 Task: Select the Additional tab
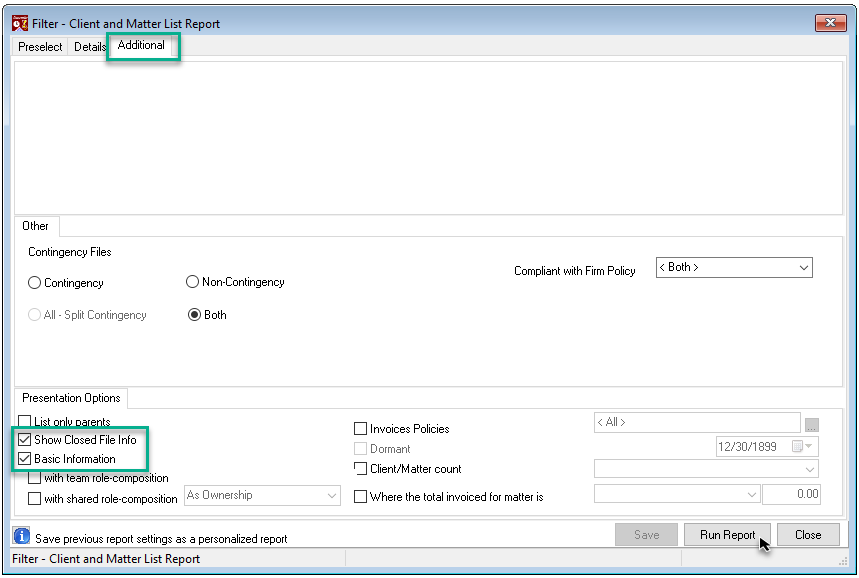(x=141, y=45)
